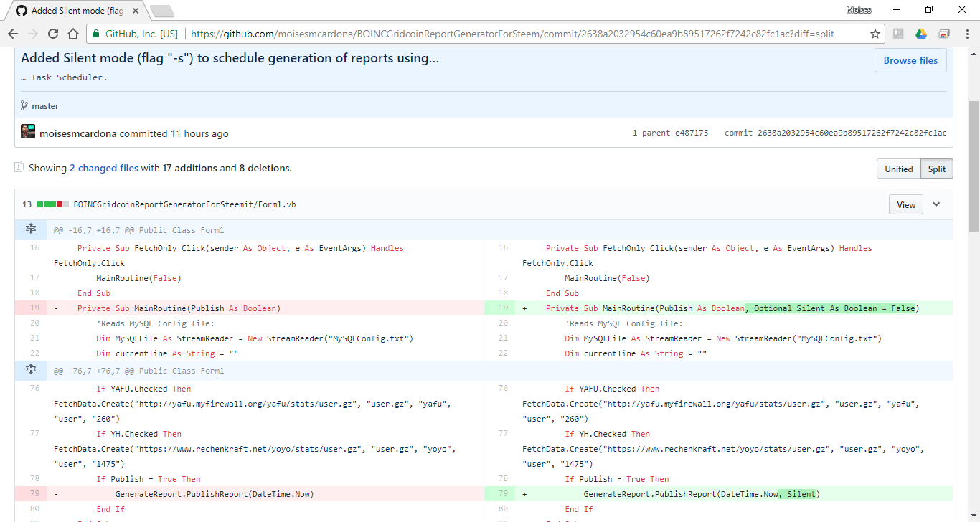Open the '2 changed files' list

104,169
